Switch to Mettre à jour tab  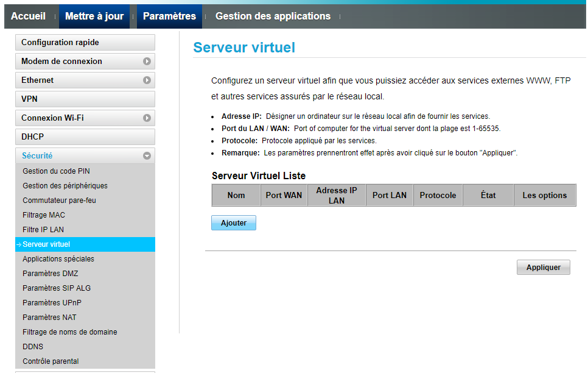(94, 16)
